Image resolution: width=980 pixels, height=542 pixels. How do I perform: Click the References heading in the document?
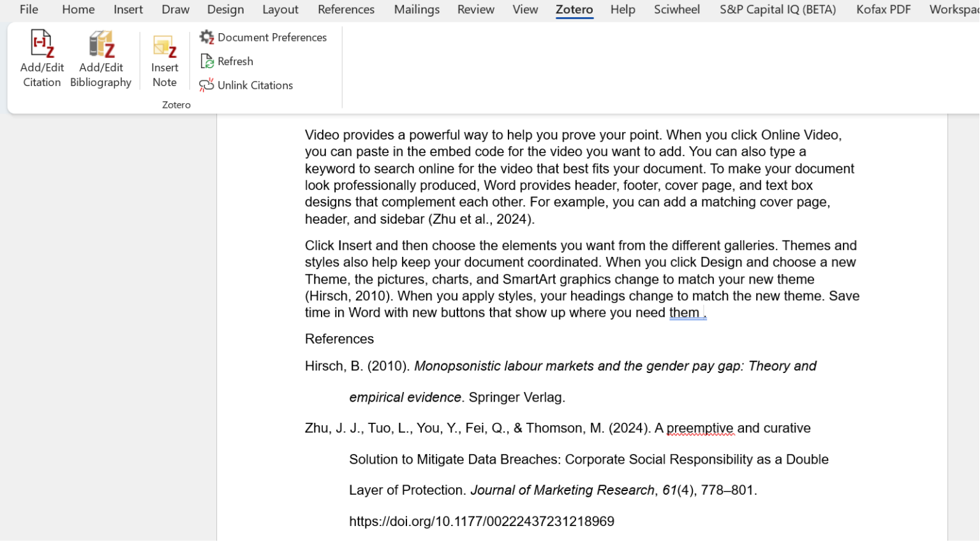pyautogui.click(x=339, y=339)
